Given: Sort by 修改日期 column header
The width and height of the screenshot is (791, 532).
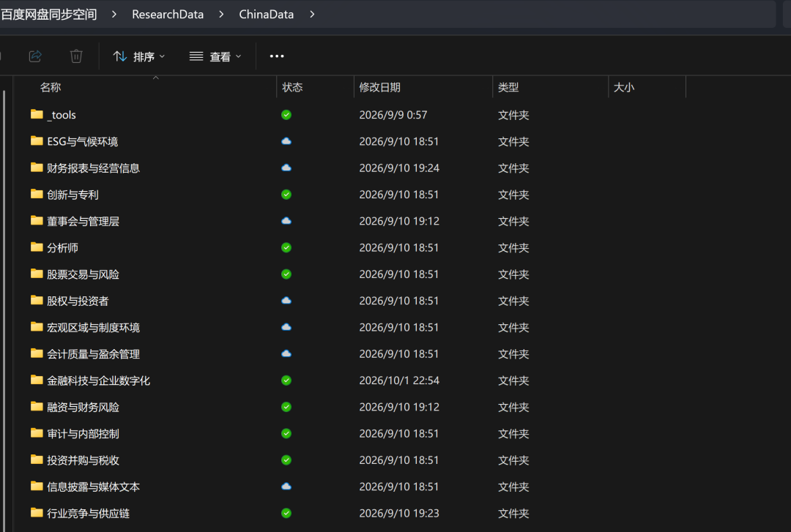Looking at the screenshot, I should point(379,87).
